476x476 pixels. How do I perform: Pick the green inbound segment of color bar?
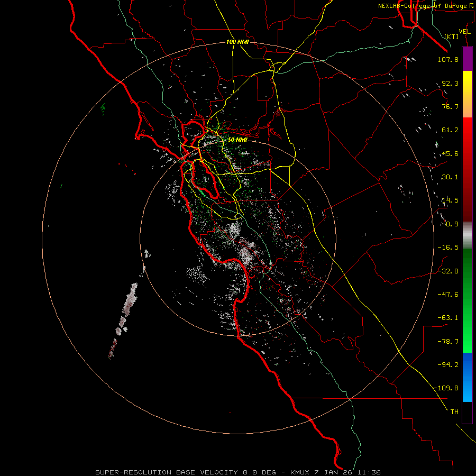(467, 300)
